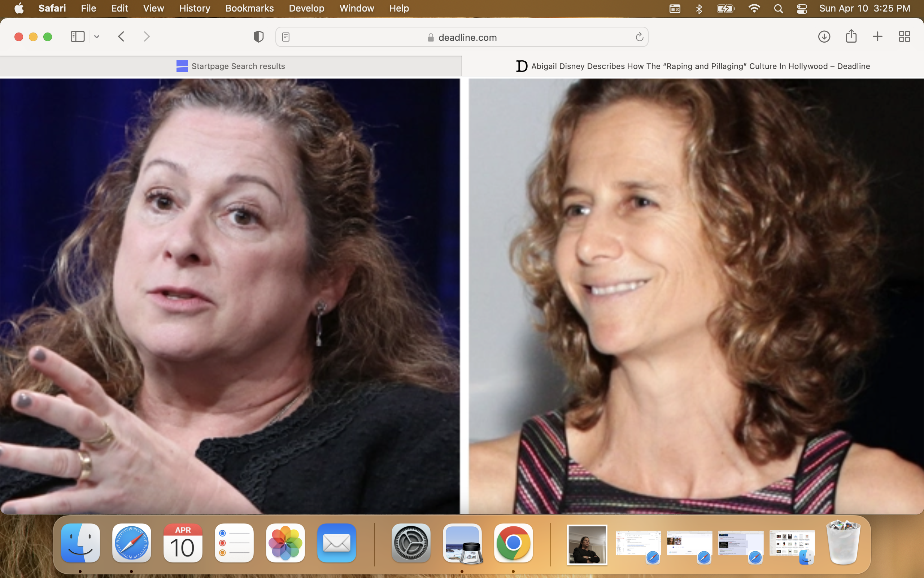Open Reminders from the Dock
The height and width of the screenshot is (578, 924).
pyautogui.click(x=234, y=543)
